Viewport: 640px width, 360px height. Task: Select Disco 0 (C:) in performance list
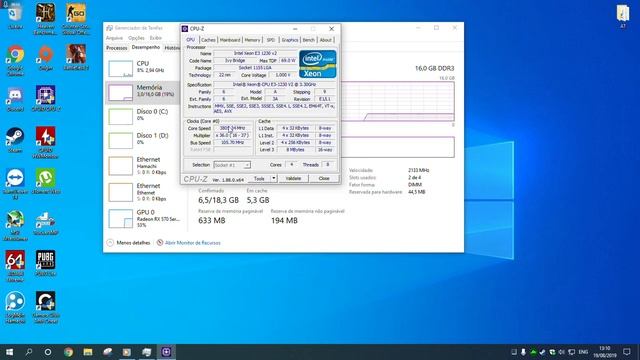click(142, 116)
